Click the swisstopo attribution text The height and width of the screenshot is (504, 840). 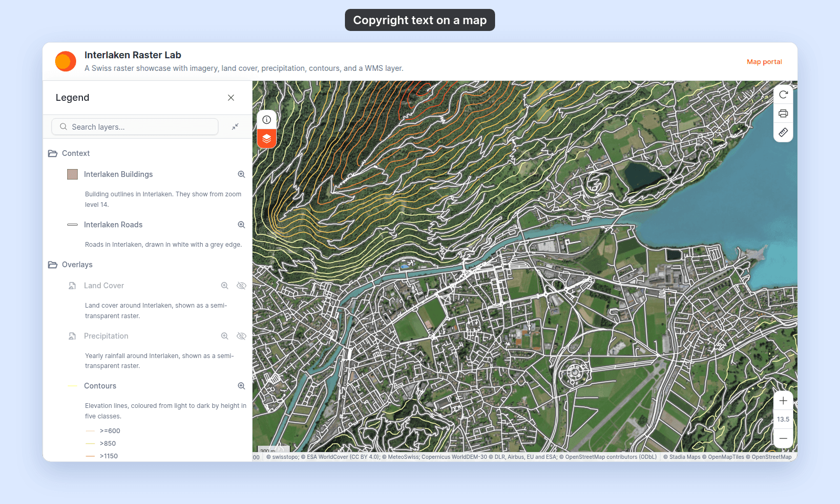pyautogui.click(x=282, y=457)
